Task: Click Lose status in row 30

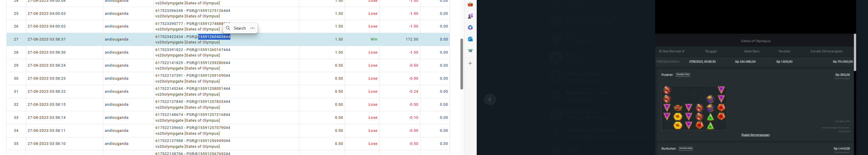Action: (373, 78)
